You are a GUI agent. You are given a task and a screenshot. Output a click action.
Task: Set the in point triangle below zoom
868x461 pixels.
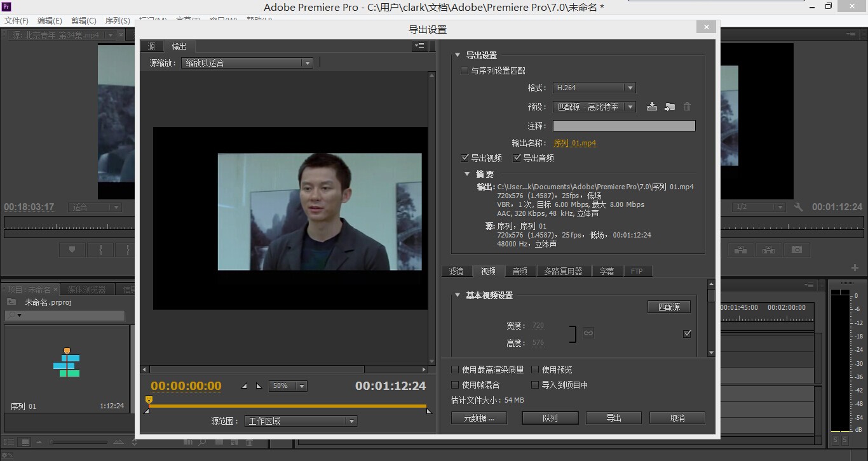245,386
